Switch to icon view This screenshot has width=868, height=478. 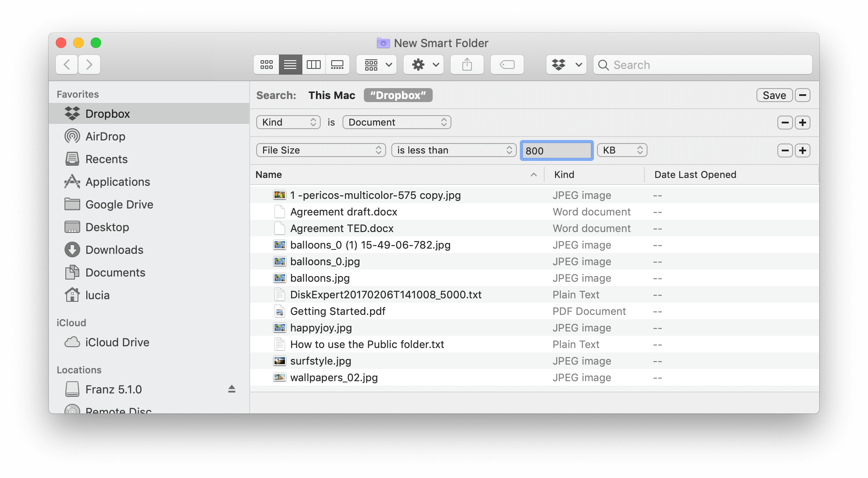(266, 65)
